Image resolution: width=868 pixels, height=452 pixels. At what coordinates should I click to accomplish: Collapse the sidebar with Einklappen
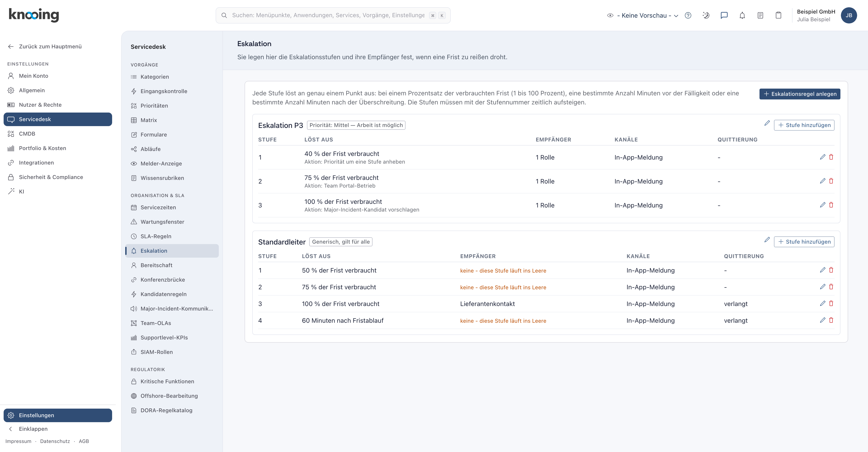pos(33,429)
